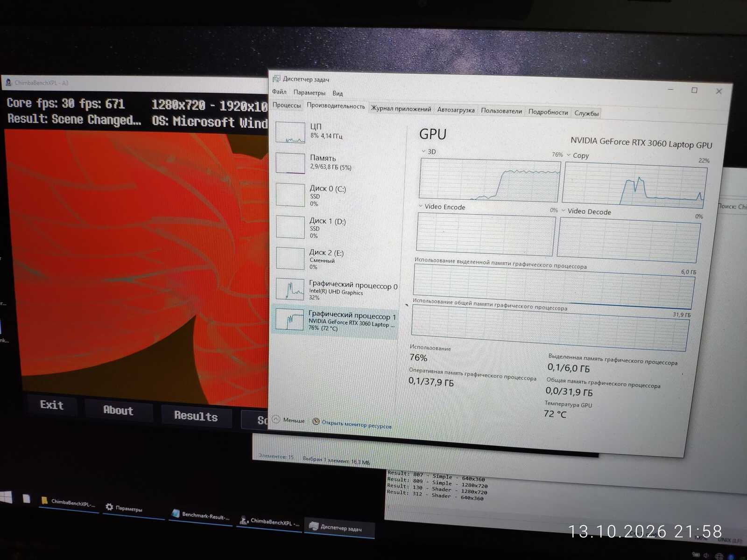
Task: Open the Файл menu in Task Manager
Action: tap(279, 91)
